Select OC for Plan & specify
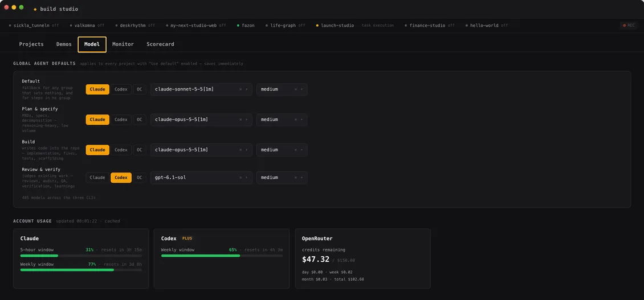Image resolution: width=644 pixels, height=300 pixels. tap(139, 120)
